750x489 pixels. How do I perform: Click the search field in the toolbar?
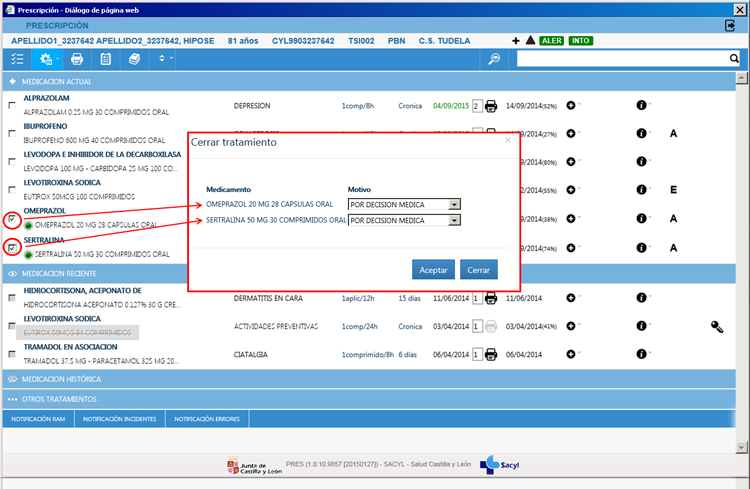(x=621, y=60)
